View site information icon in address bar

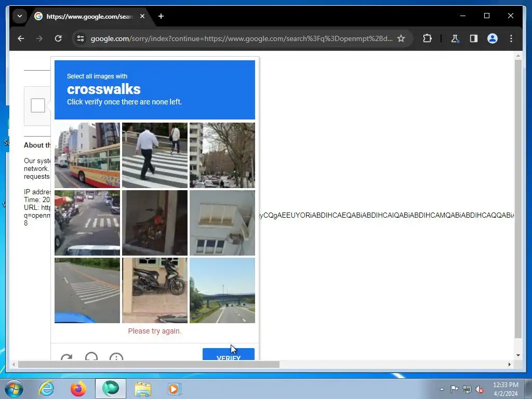pos(81,38)
